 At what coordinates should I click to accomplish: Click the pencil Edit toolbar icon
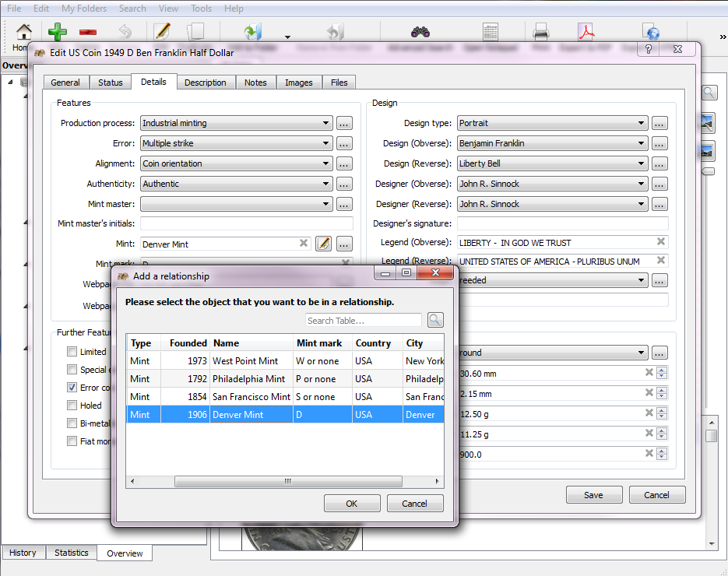pyautogui.click(x=162, y=32)
